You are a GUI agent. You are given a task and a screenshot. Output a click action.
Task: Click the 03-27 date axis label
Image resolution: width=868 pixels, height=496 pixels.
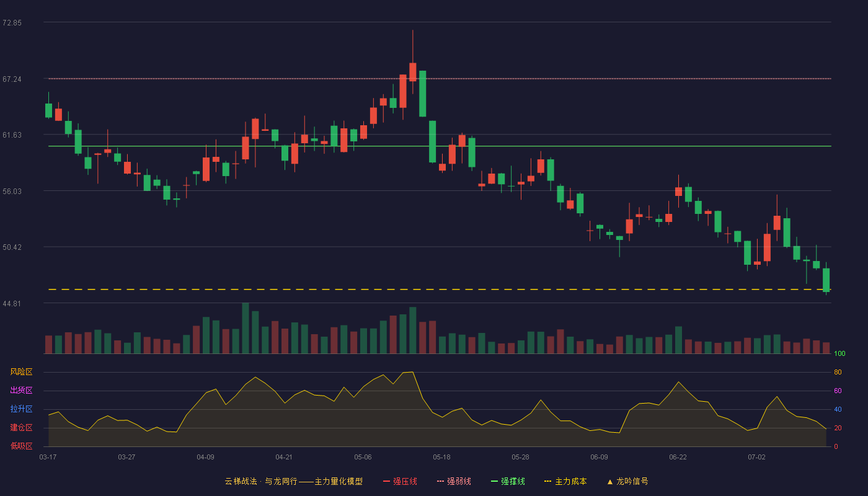126,457
